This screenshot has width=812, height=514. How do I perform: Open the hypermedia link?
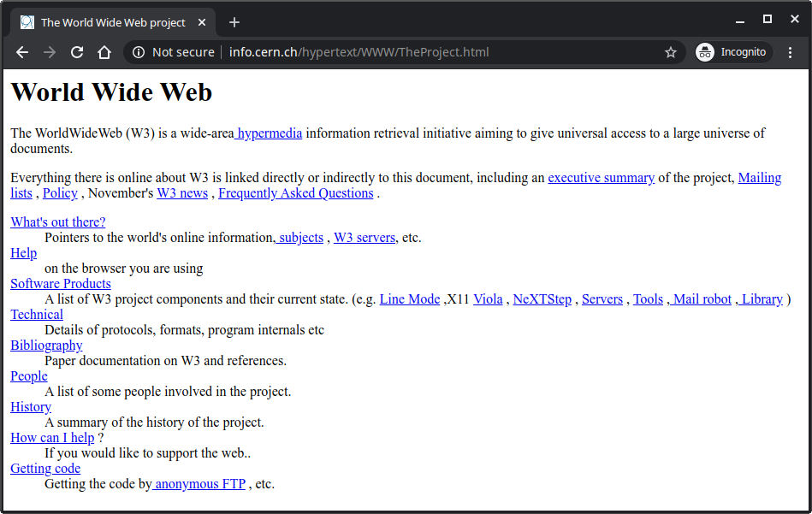pyautogui.click(x=268, y=133)
